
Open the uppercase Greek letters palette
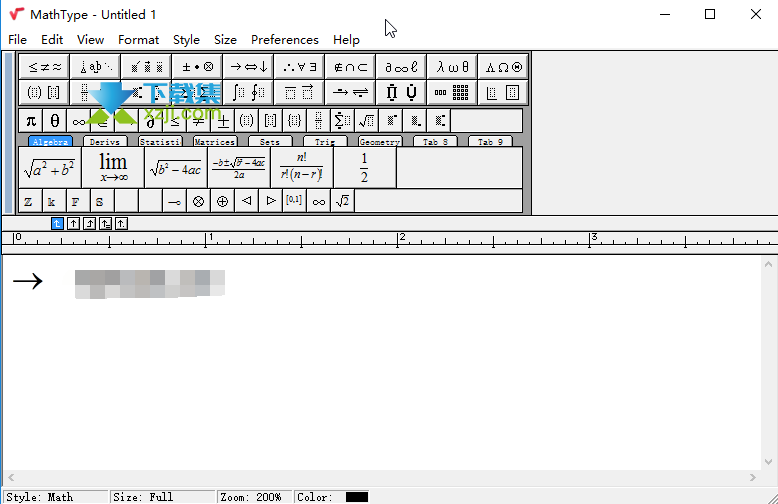pyautogui.click(x=504, y=67)
